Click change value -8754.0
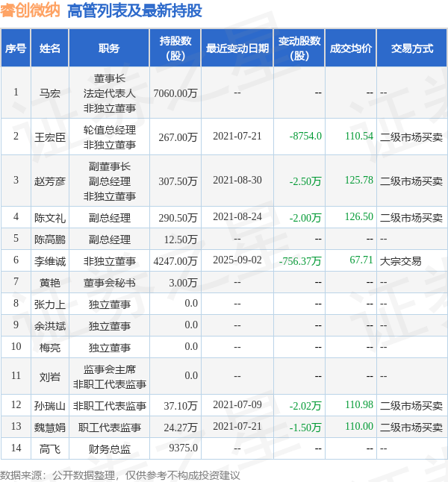The width and height of the screenshot is (448, 482). coord(305,136)
